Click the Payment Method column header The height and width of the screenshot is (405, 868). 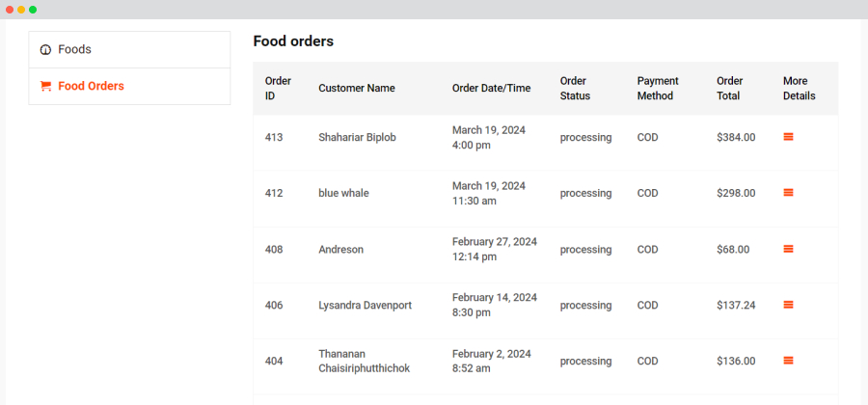pos(658,88)
